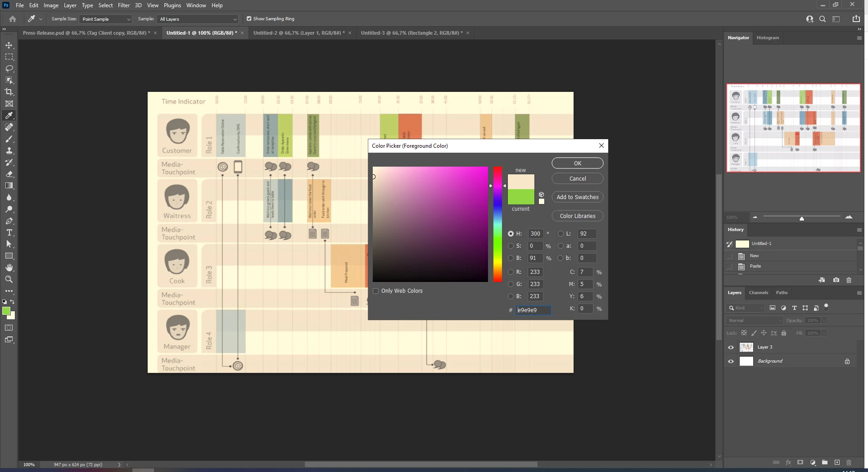Select the Move tool
Image resolution: width=868 pixels, height=472 pixels.
[x=9, y=45]
